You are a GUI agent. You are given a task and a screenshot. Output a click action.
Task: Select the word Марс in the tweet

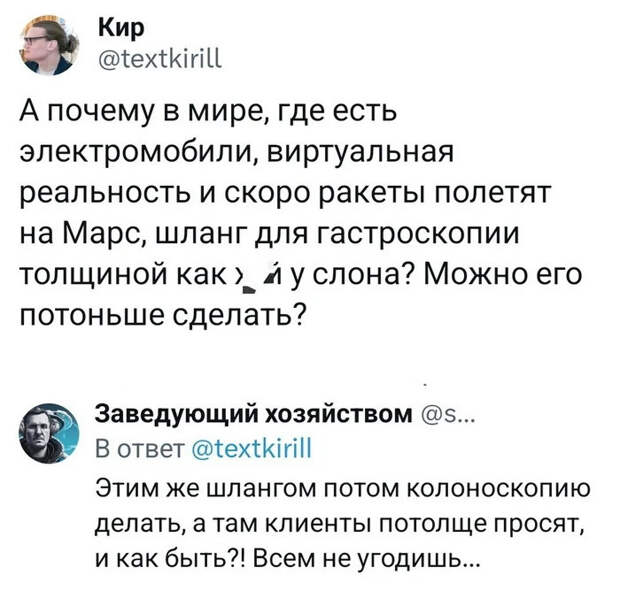(x=107, y=233)
